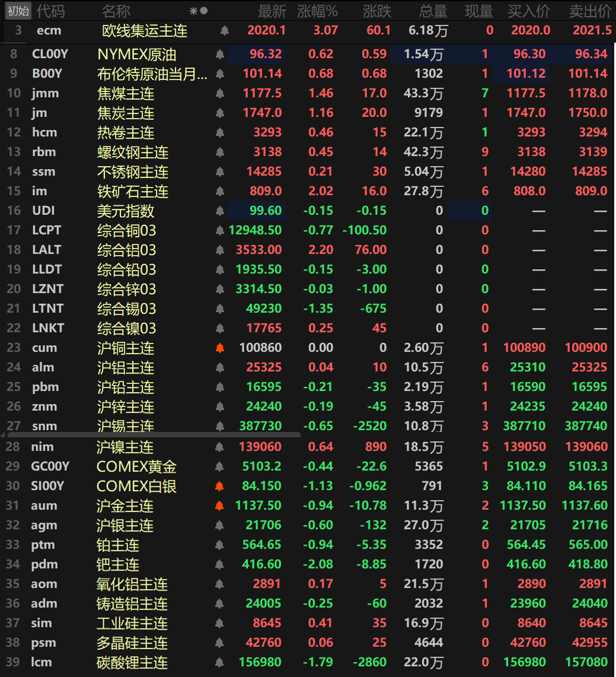
Task: Click the alert bell for 欧线集运主连
Action: (224, 30)
